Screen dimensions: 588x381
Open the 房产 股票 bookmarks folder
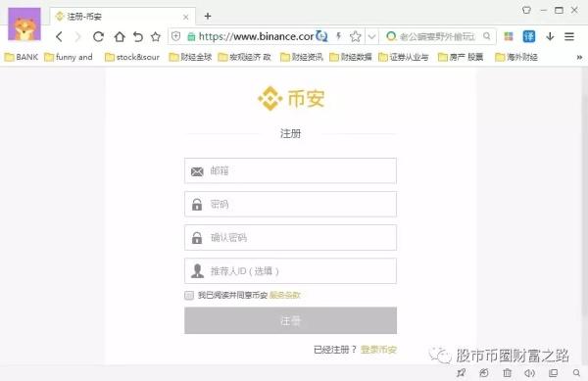[461, 57]
